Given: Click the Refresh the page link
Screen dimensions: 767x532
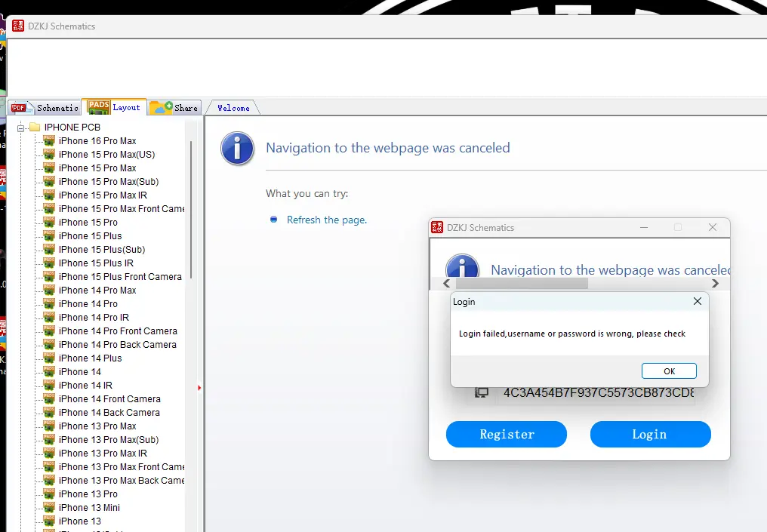Looking at the screenshot, I should click(327, 220).
